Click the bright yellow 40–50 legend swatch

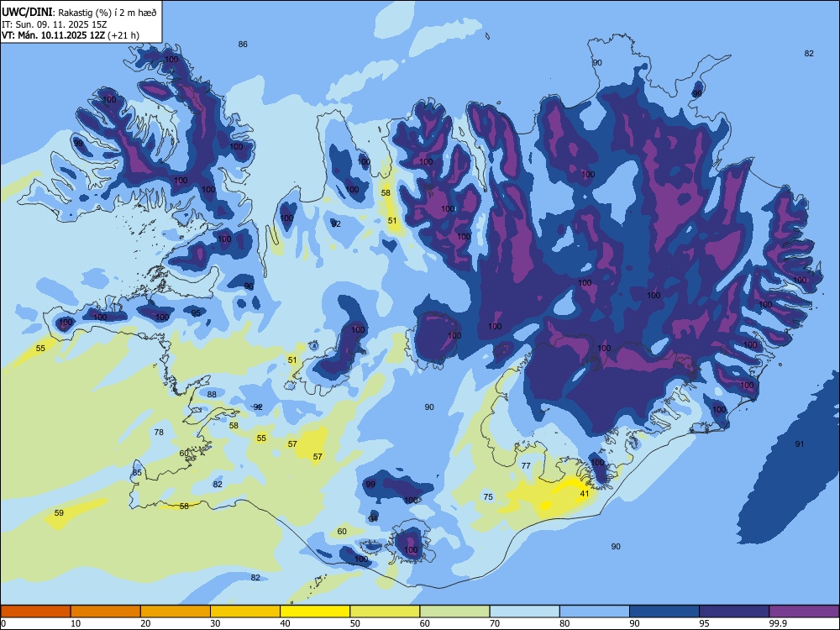point(315,612)
